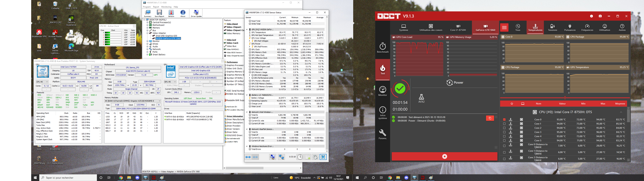Viewport: 644px width, 181px height.
Task: Switch to the Système tab in OCCT
Action: (404, 28)
